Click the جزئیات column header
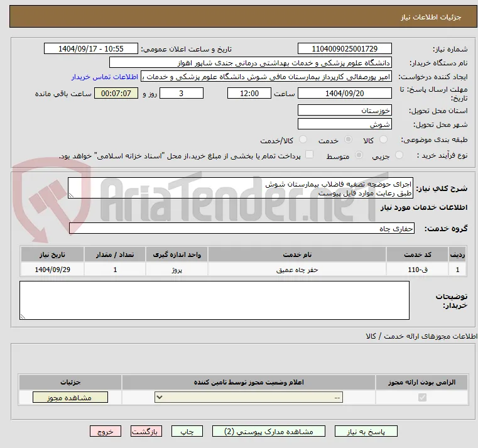The width and height of the screenshot is (478, 448). tap(70, 382)
